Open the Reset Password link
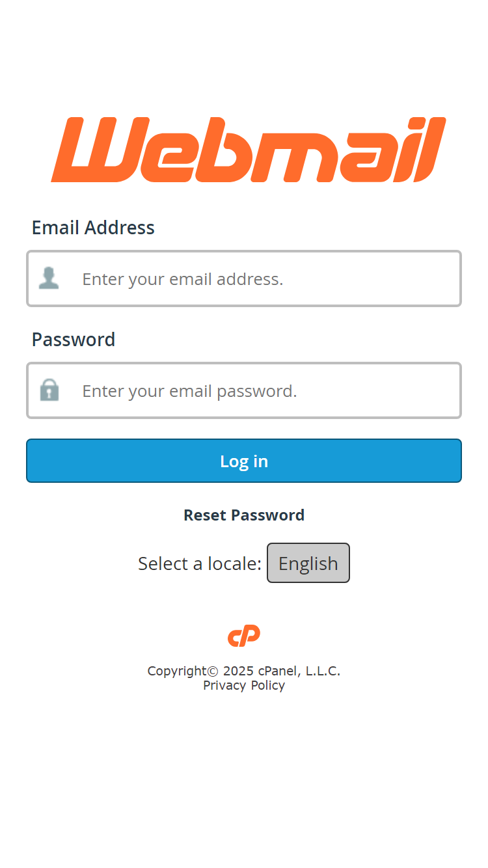This screenshot has width=488, height=868. (244, 515)
